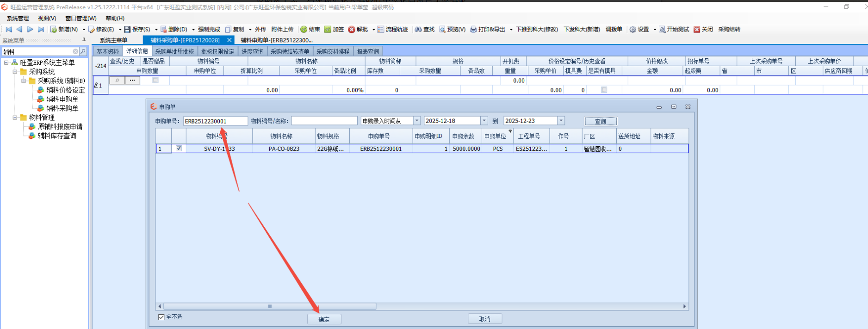Viewport: 868px width, 329px height.
Task: Open the 保存(S) dropdown arrow
Action: 156,30
